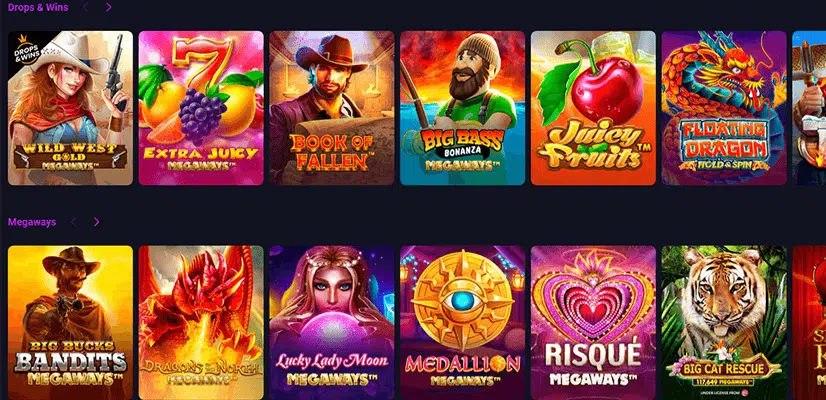The height and width of the screenshot is (400, 826).
Task: Click previous arrow beside Megaways heading
Action: click(x=73, y=222)
